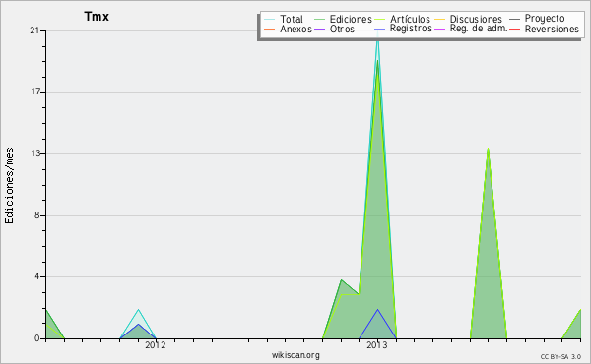Click the Ediciones/mes axis label
The width and height of the screenshot is (591, 364).
tap(9, 186)
